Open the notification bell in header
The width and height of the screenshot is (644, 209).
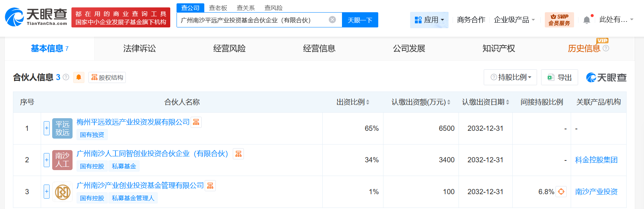click(587, 20)
